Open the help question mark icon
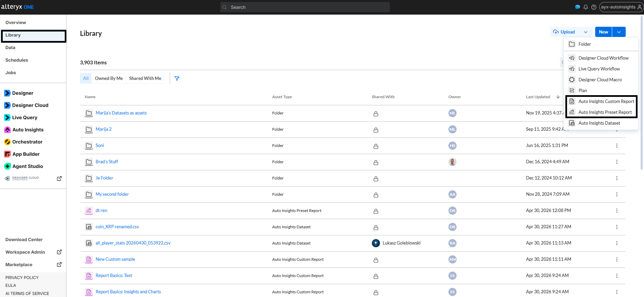 pos(594,7)
